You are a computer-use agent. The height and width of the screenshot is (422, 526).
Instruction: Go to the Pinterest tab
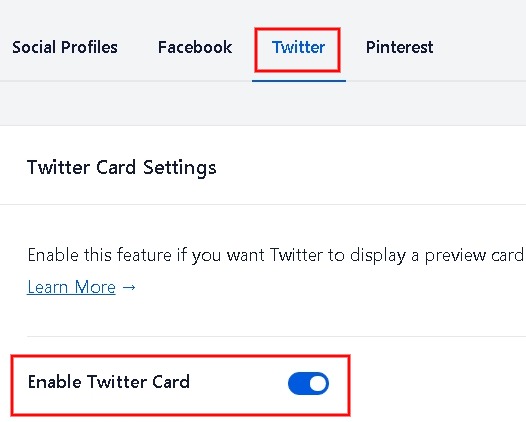pos(399,47)
